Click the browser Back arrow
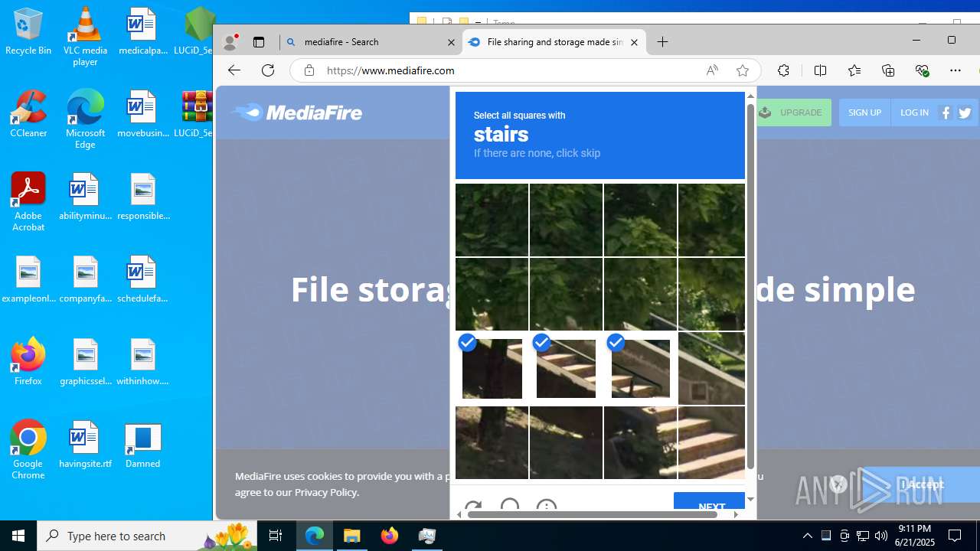 point(234,70)
